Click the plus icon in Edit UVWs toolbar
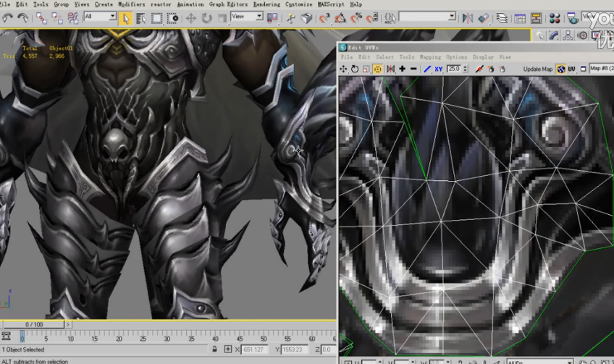This screenshot has width=614, height=364. tap(402, 69)
